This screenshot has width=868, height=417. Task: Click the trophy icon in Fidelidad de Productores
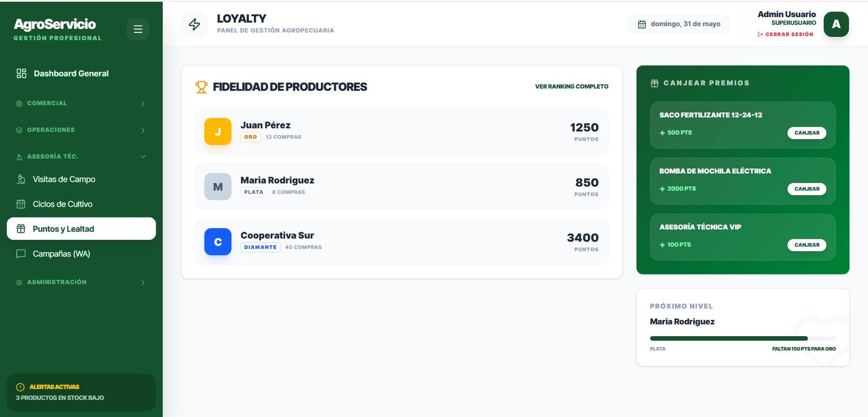(x=201, y=87)
